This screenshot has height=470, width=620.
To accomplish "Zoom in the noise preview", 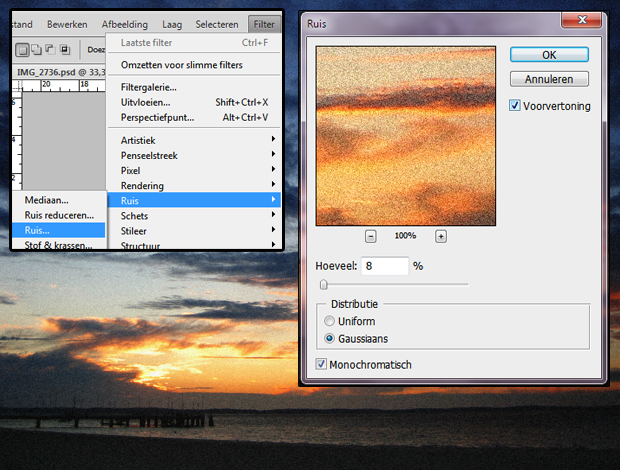I will pos(440,236).
